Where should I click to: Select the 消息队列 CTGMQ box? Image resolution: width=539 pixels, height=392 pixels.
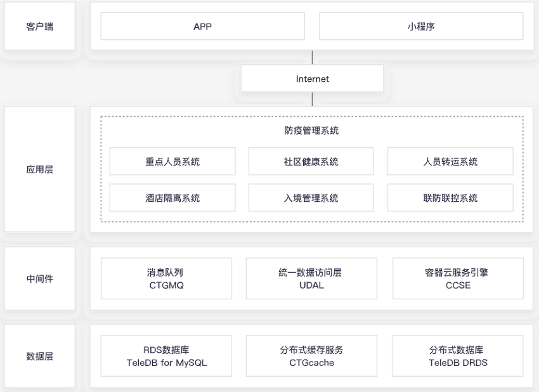[166, 278]
